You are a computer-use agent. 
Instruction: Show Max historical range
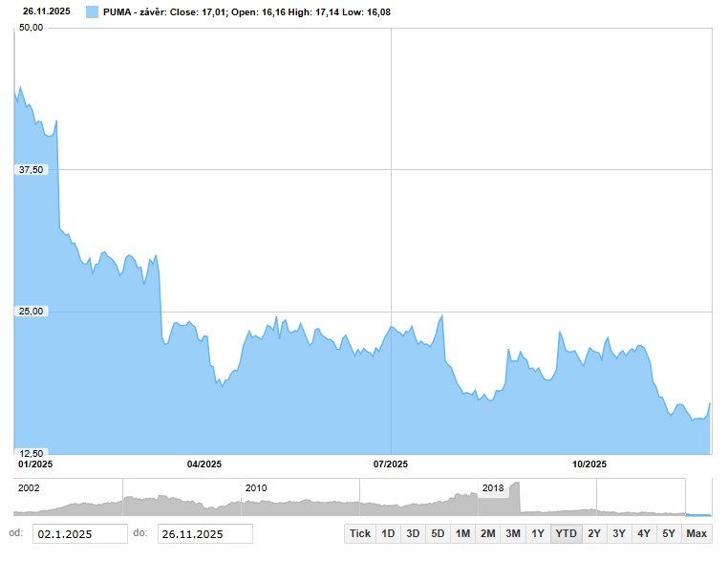696,533
